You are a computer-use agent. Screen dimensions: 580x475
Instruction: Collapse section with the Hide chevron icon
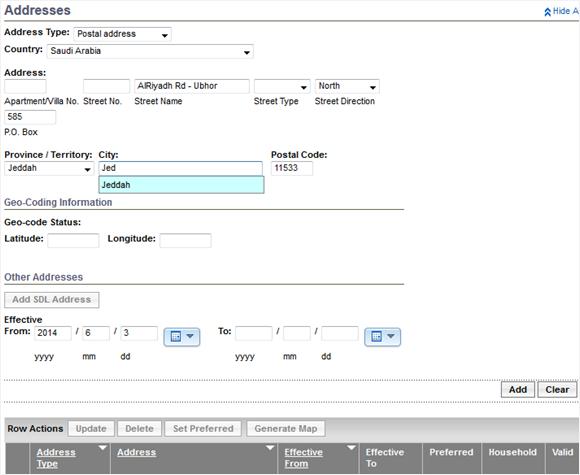[x=547, y=12]
